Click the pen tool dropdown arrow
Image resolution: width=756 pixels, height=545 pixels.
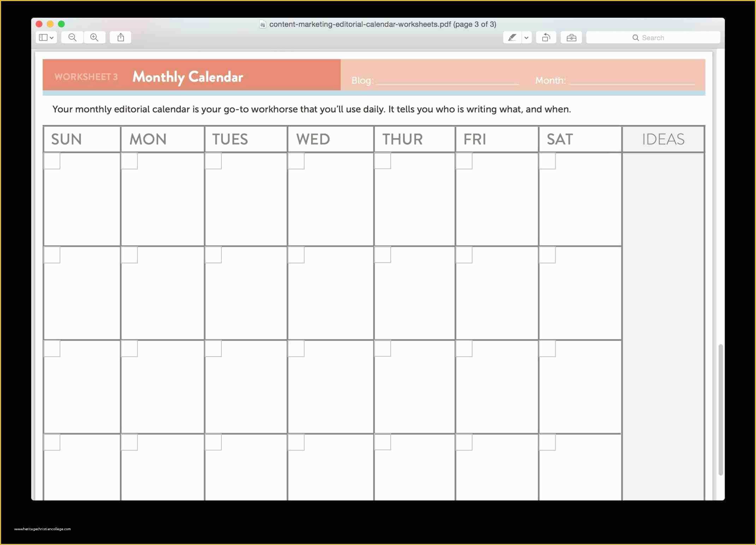tap(524, 37)
